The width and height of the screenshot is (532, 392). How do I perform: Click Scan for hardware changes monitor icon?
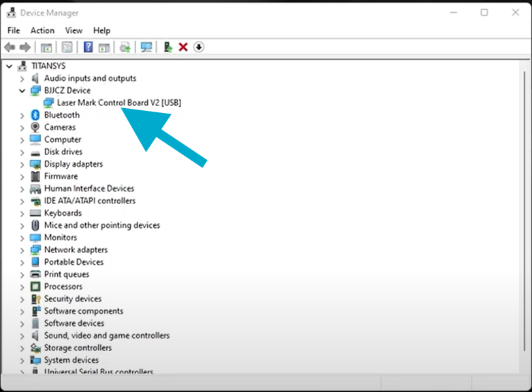[146, 47]
